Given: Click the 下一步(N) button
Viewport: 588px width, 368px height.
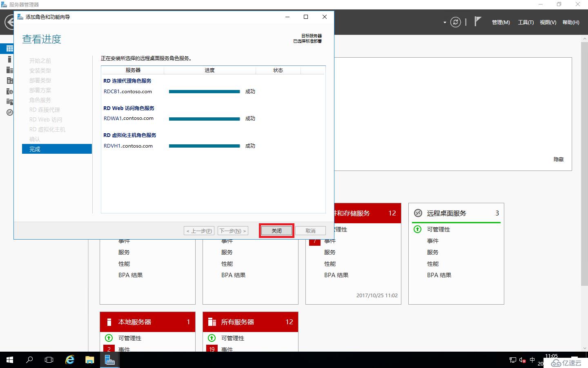Looking at the screenshot, I should (x=233, y=231).
